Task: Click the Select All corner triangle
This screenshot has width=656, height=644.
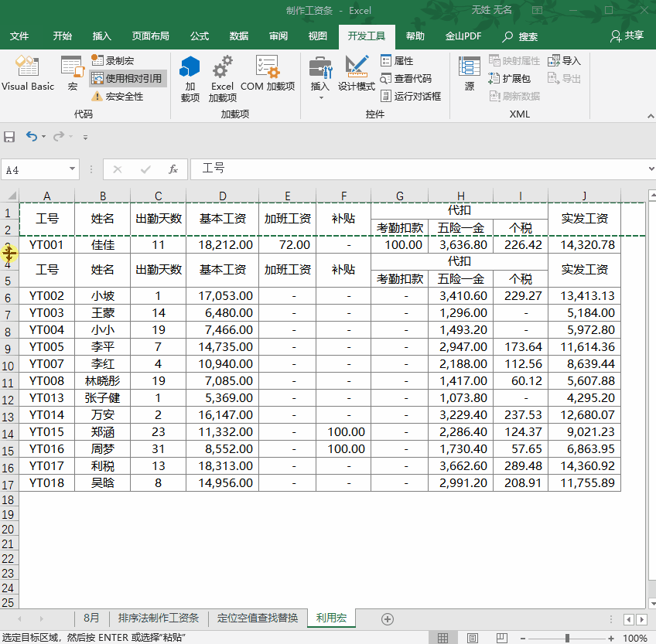Action: (12, 196)
